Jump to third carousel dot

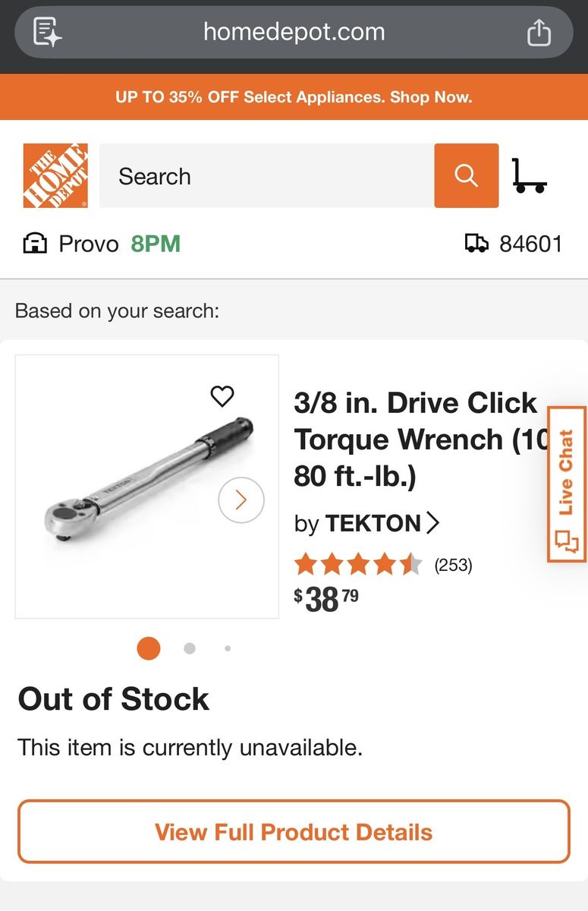click(228, 648)
